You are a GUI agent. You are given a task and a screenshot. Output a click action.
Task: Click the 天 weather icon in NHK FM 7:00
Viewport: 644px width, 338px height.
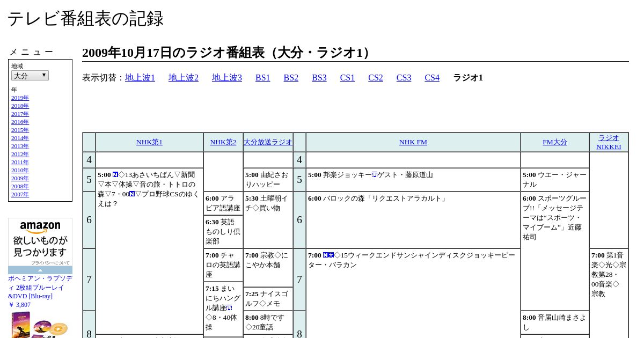pos(331,255)
